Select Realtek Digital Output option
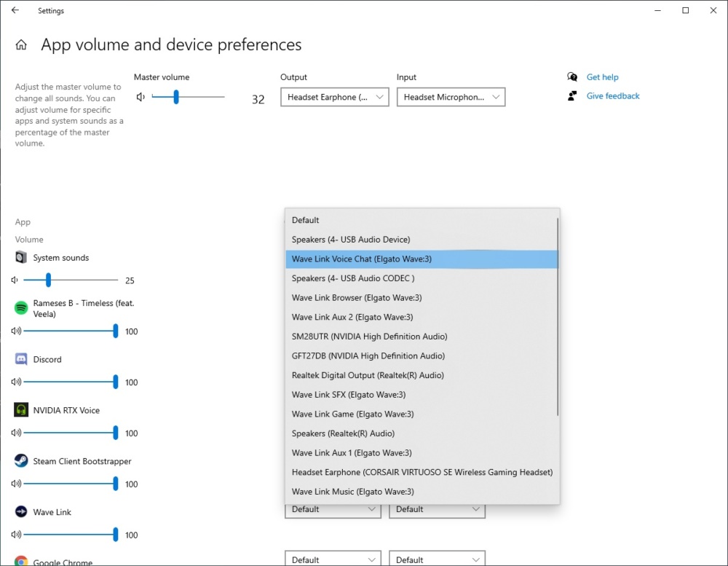Screen dimensions: 728x566 422,375
